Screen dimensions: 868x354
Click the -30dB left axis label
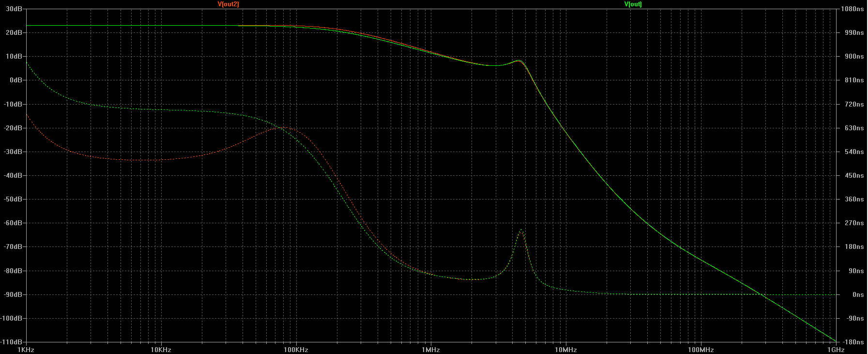coord(13,152)
